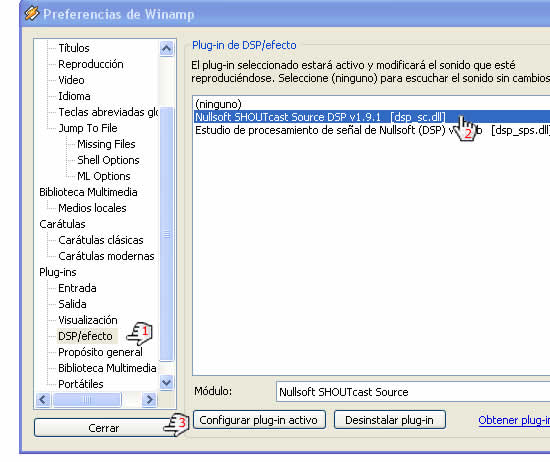Select Estudio de procesamiento de señal plug-in
The height and width of the screenshot is (462, 550).
tap(372, 130)
